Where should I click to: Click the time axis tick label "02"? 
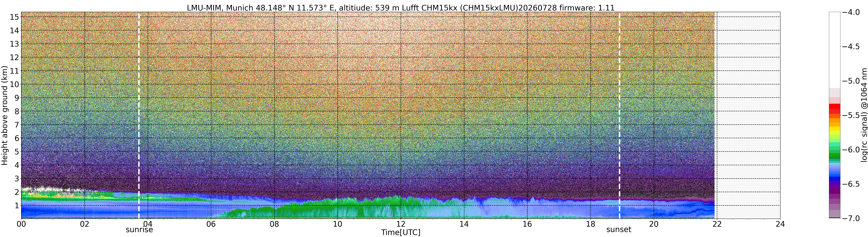pos(85,224)
